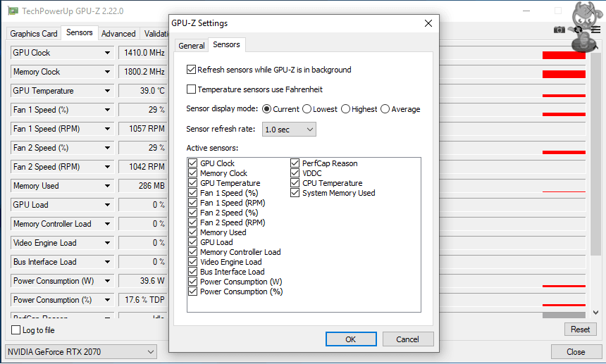
Task: Uncheck Fan 1 Speed (%) active sensor
Action: pyautogui.click(x=192, y=193)
